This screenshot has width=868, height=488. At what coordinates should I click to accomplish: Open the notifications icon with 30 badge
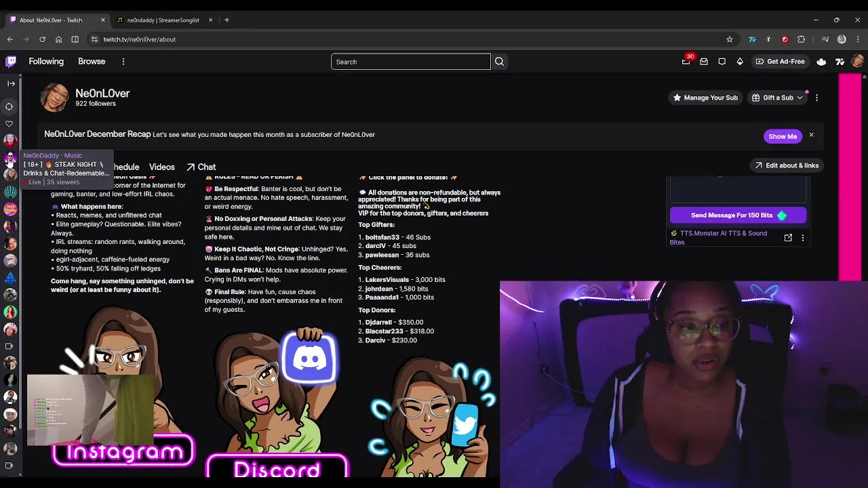tap(686, 61)
